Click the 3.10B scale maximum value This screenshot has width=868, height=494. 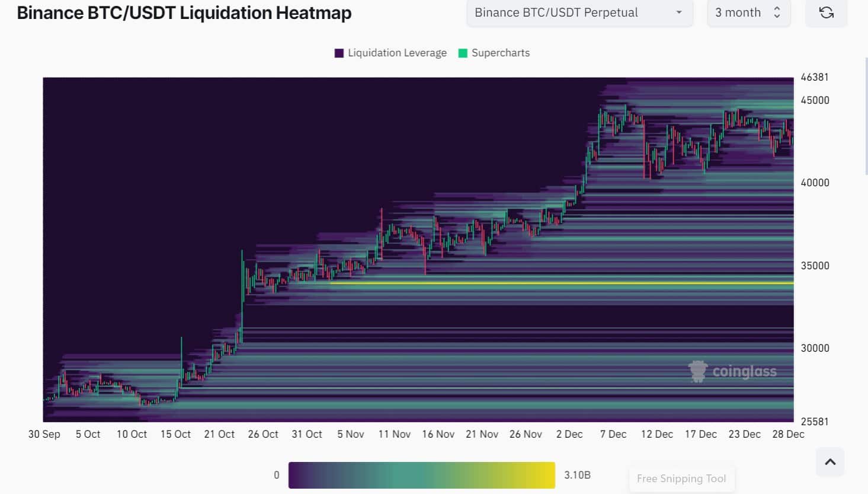(x=577, y=475)
